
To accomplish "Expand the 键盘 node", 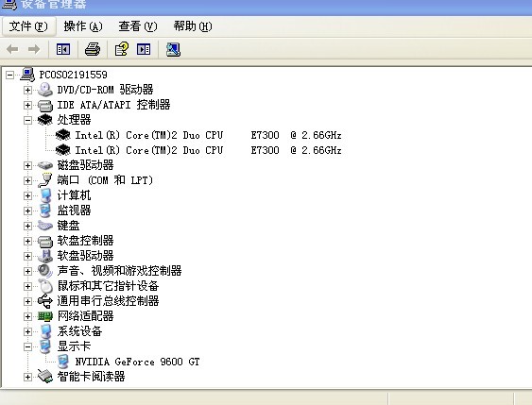I will (27, 226).
